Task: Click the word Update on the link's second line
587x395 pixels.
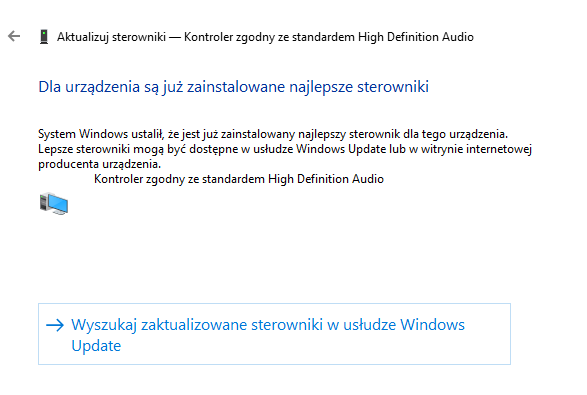Action: pyautogui.click(x=96, y=346)
